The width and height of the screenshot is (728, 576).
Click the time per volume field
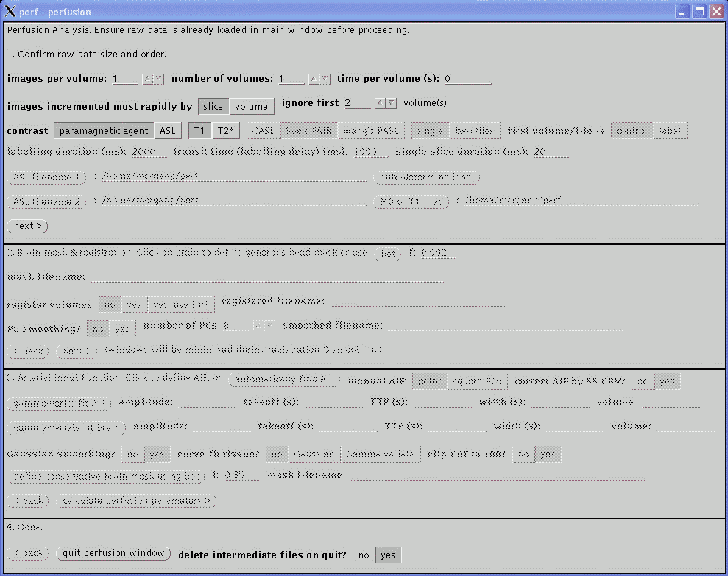pyautogui.click(x=467, y=79)
